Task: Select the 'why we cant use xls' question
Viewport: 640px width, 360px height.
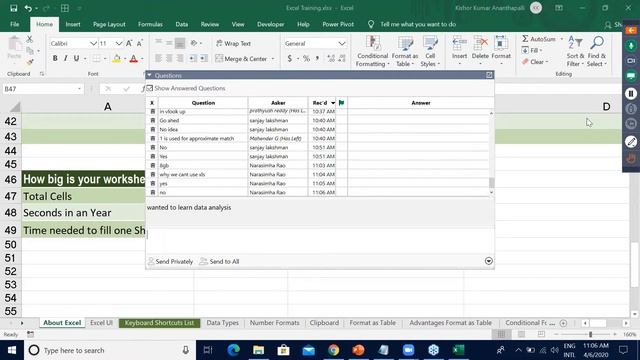Action: 203,174
